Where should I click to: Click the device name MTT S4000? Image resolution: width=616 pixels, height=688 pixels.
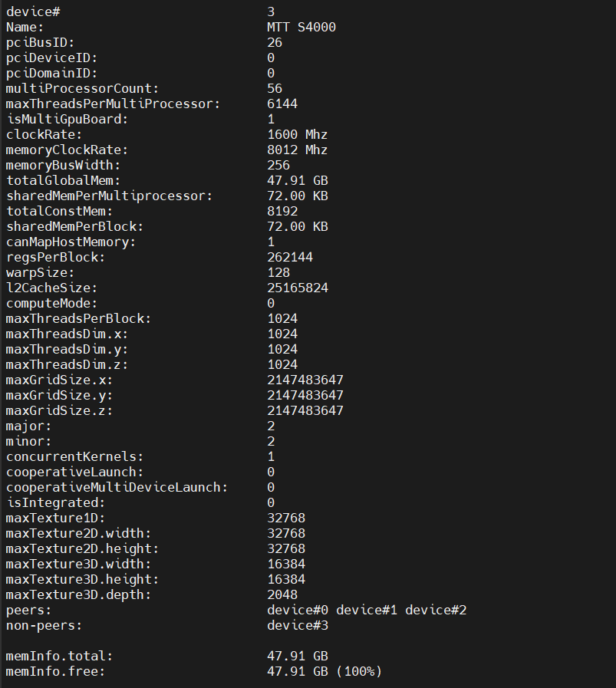pyautogui.click(x=301, y=27)
